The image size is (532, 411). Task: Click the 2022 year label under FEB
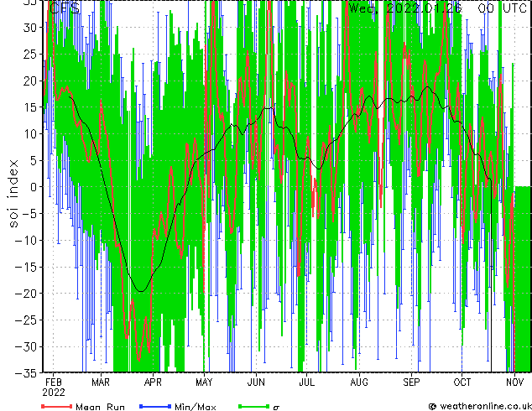(53, 393)
